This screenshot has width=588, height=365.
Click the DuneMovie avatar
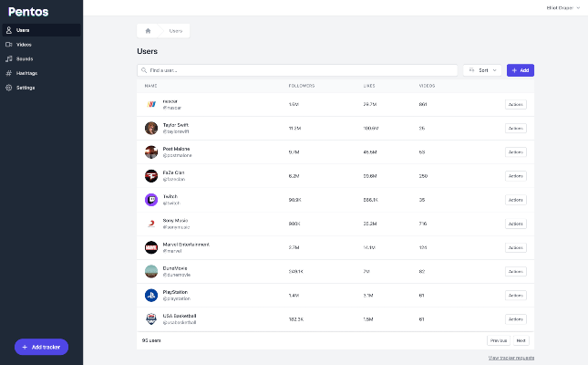[151, 271]
